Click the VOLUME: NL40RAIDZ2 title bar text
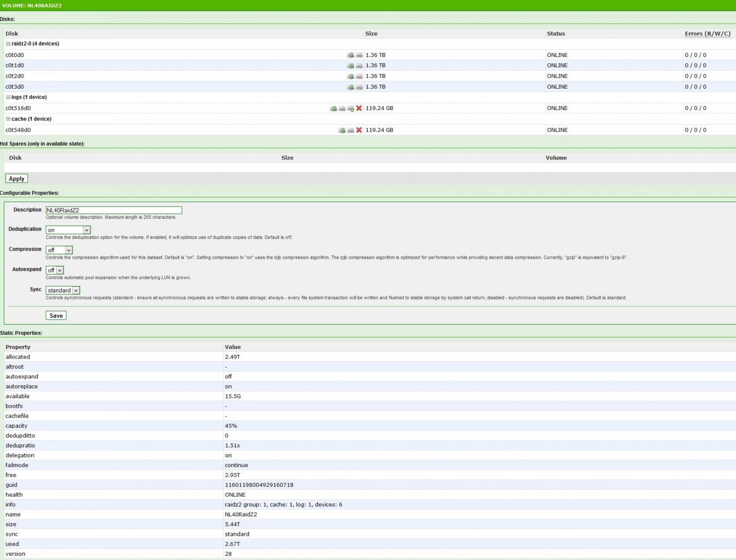The image size is (736, 560). (x=32, y=6)
